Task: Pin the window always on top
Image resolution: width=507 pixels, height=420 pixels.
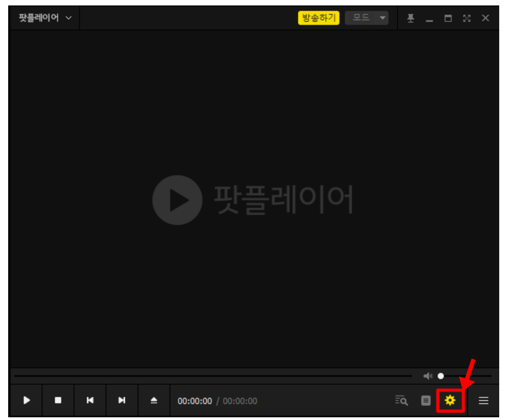Action: [x=411, y=18]
